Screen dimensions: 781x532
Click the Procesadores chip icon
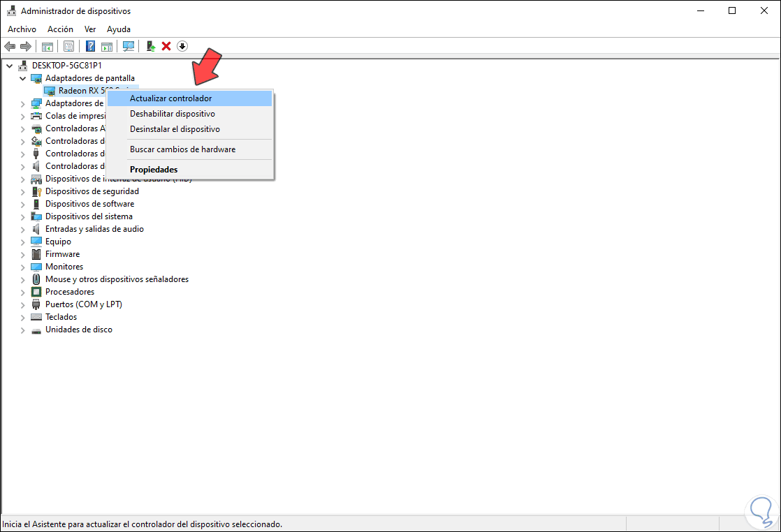(x=37, y=292)
